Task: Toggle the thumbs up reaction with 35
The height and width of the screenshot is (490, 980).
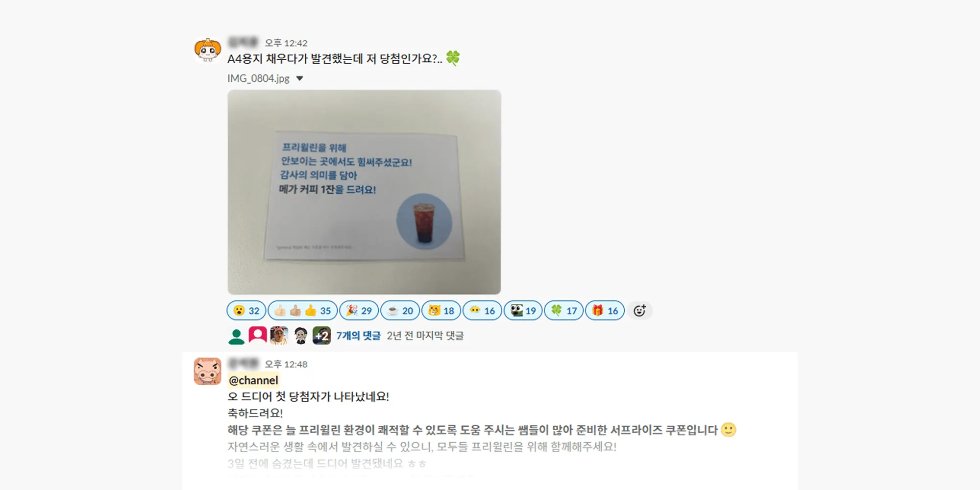Action: pos(302,311)
